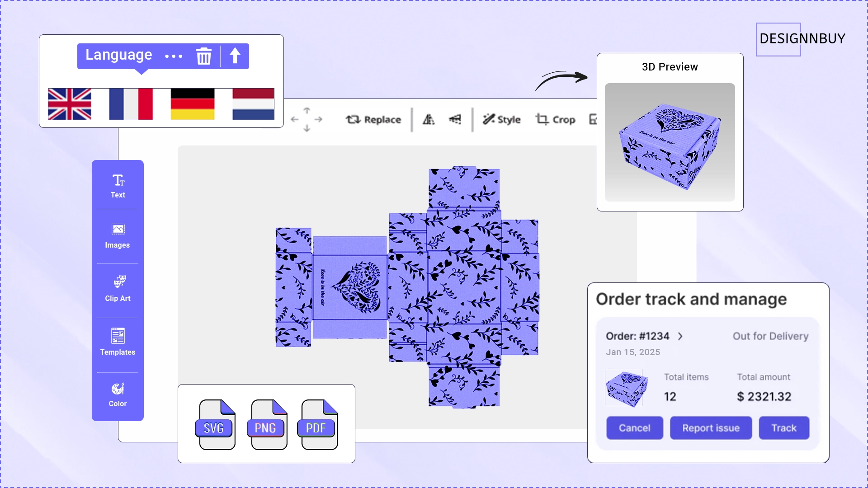Click the move down arrow
The width and height of the screenshot is (868, 488).
point(307,128)
